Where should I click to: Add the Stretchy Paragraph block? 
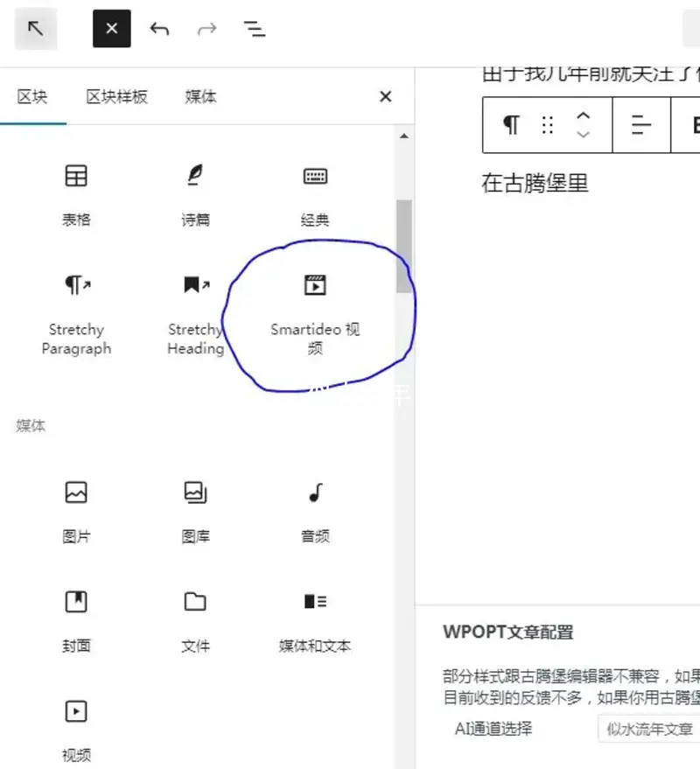(76, 312)
